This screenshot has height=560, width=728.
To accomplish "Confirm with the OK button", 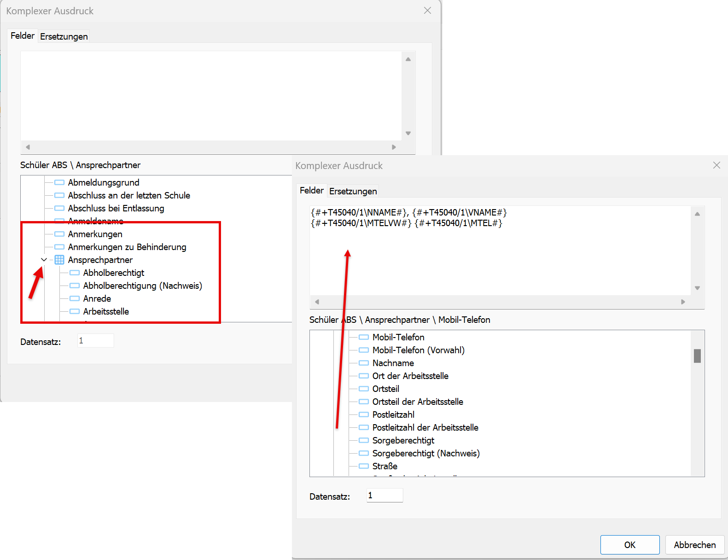I will (x=630, y=545).
